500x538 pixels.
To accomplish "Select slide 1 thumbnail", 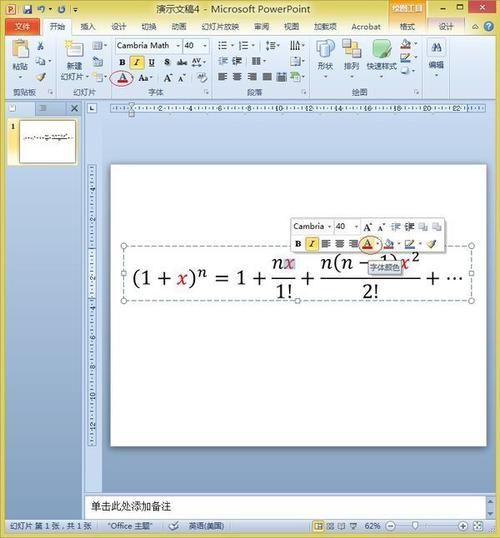I will pos(47,141).
